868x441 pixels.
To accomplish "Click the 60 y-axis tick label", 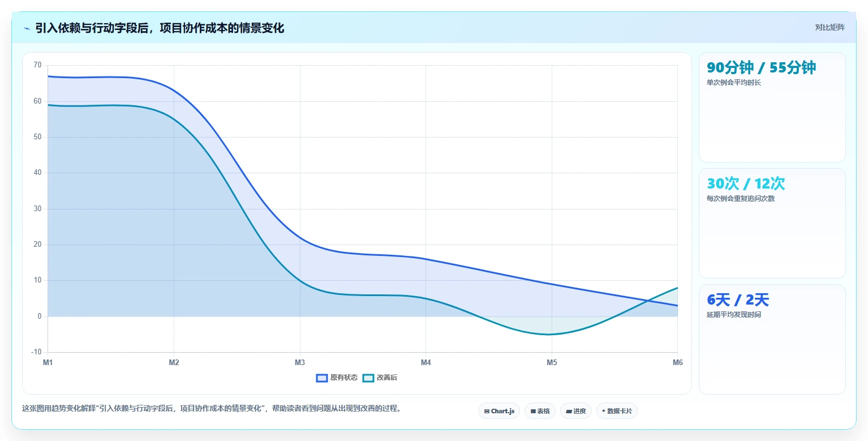I will tap(37, 101).
